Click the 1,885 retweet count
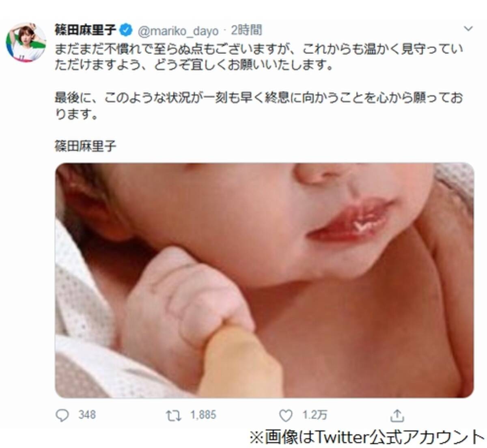Image resolution: width=487 pixels, height=448 pixels. pyautogui.click(x=203, y=415)
